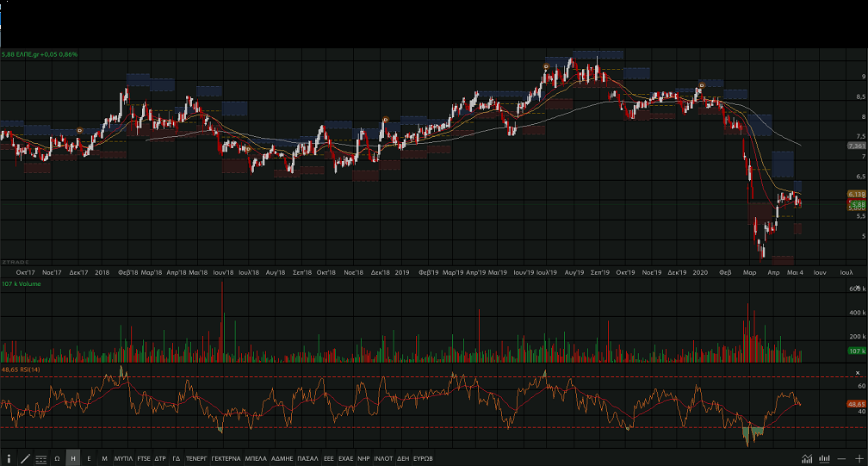The image size is (868, 466).
Task: Select the FTSE symbol tab
Action: pos(144,458)
